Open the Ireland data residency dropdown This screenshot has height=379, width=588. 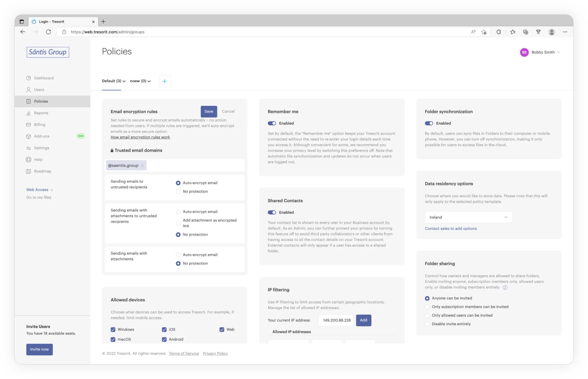coord(468,217)
